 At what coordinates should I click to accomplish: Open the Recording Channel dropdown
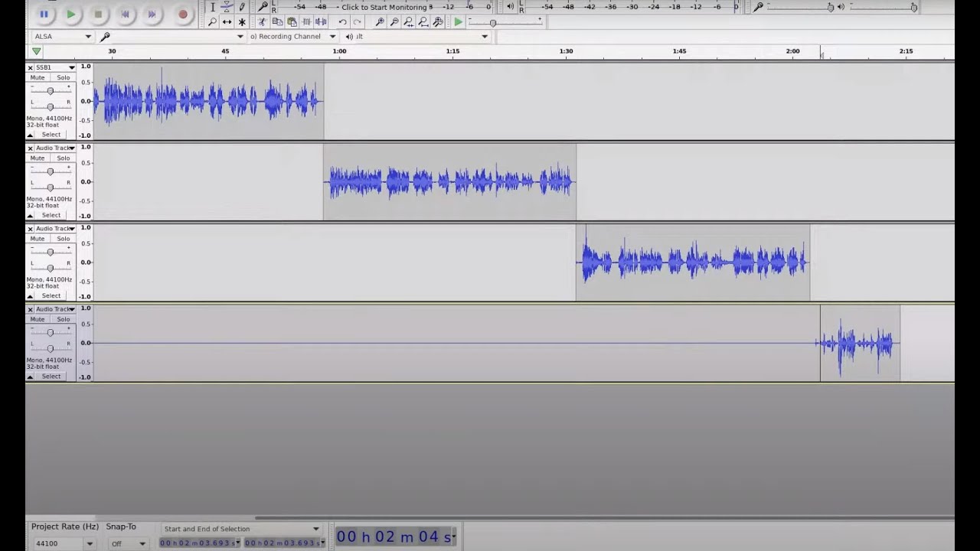click(x=293, y=36)
